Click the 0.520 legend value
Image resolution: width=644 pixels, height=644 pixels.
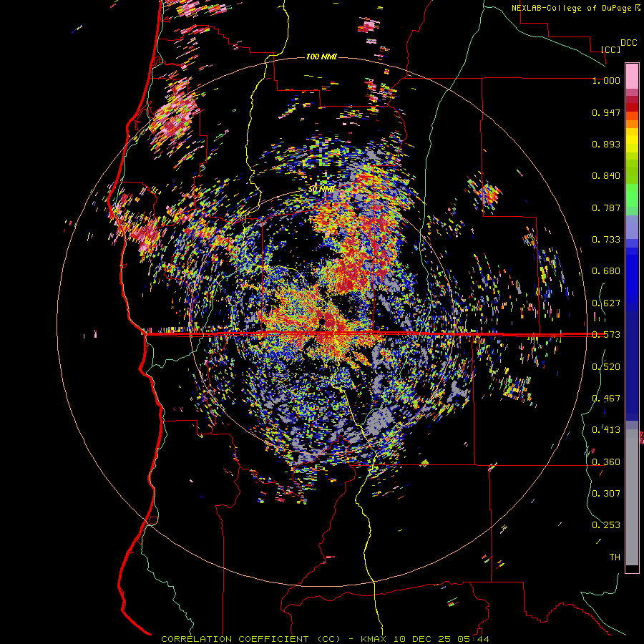pyautogui.click(x=606, y=367)
